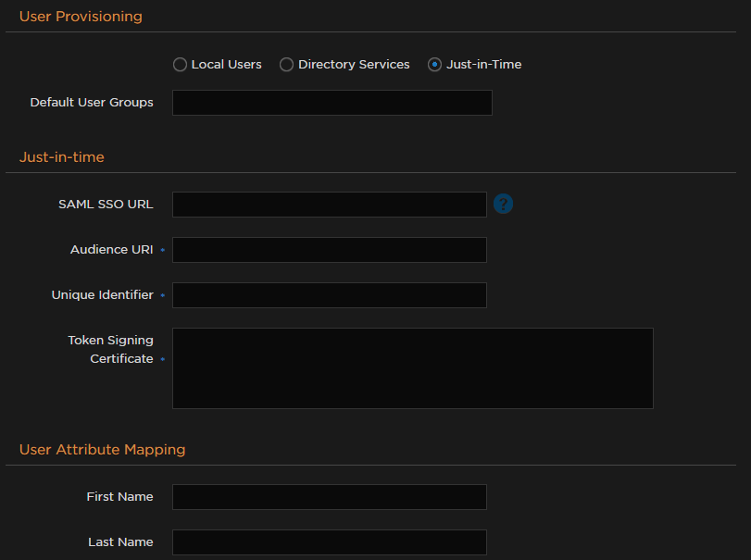Viewport: 751px width, 560px height.
Task: Click the Default User Groups label
Action: 92,103
